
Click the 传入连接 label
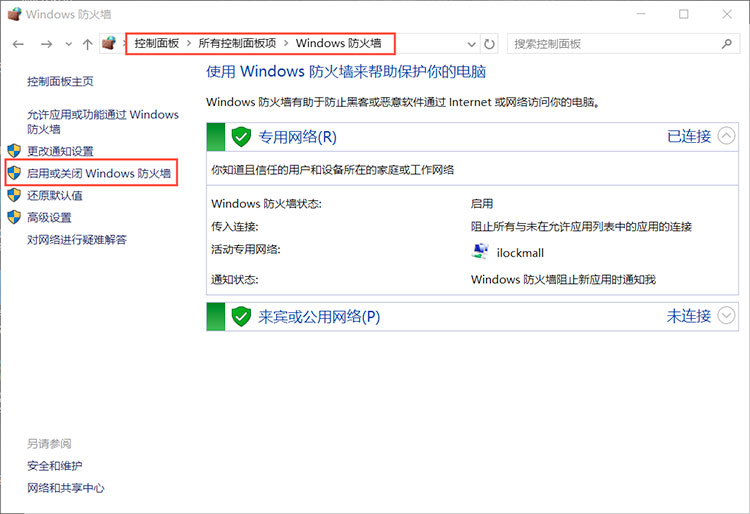click(234, 227)
